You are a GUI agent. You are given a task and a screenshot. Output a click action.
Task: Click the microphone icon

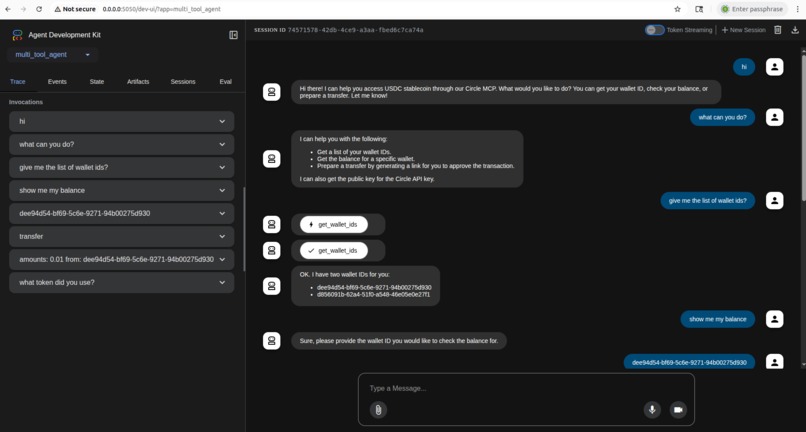pos(652,410)
